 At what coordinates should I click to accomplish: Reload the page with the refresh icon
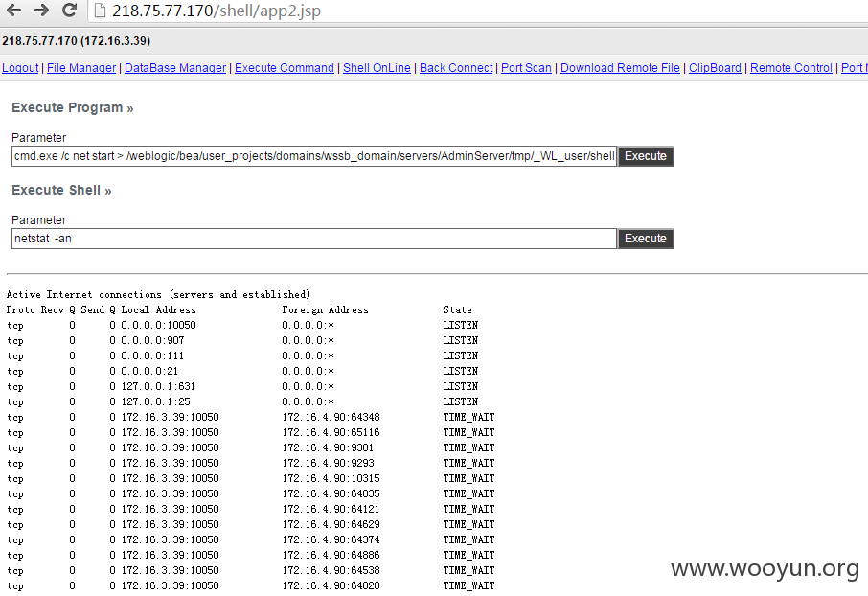pos(69,10)
